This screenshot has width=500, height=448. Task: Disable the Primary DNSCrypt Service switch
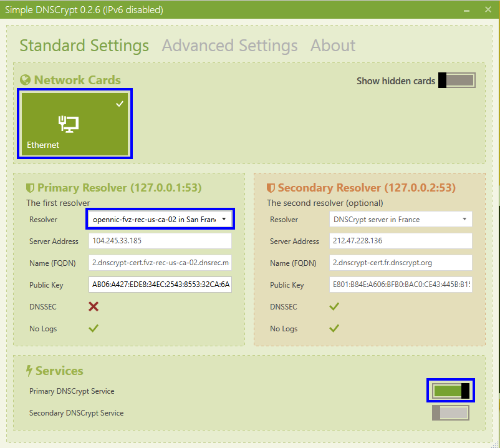451,391
